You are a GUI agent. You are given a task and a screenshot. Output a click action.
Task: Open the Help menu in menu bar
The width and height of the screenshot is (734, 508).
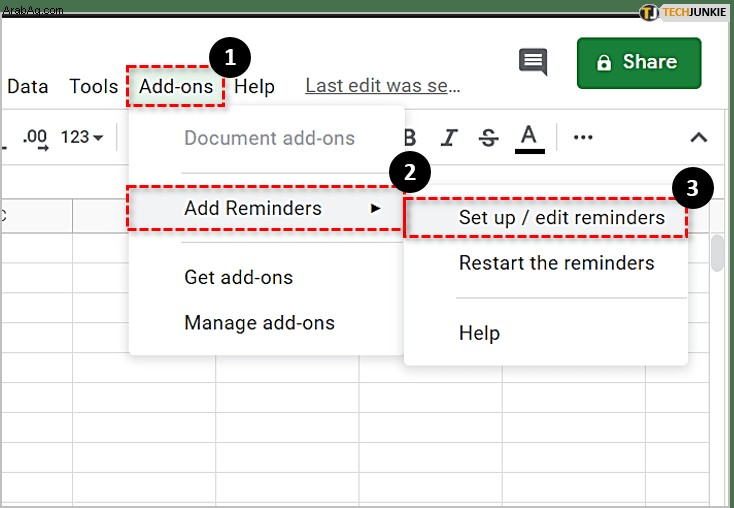[254, 87]
